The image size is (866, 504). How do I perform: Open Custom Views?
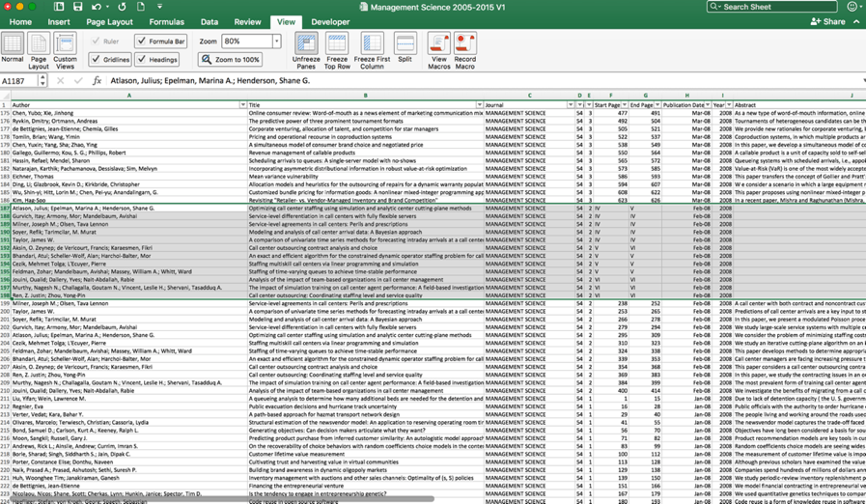[x=65, y=50]
